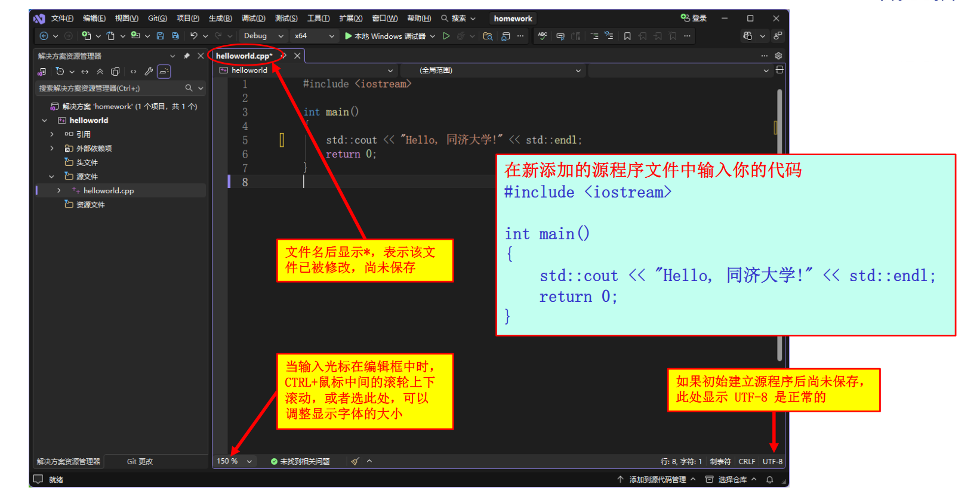Switch to the Git 更改 tab
The width and height of the screenshot is (980, 503).
(x=140, y=461)
